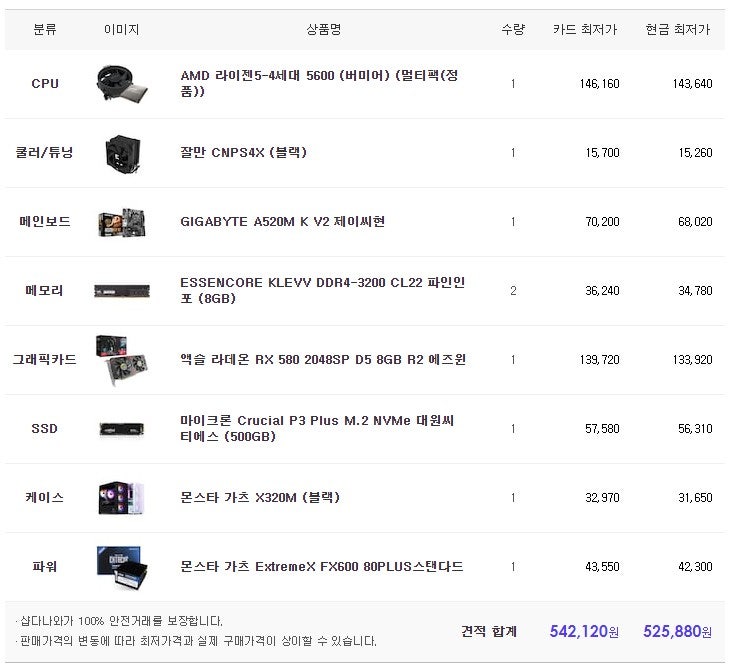Click the 542,120원 card total price
This screenshot has width=741, height=667.
584,631
